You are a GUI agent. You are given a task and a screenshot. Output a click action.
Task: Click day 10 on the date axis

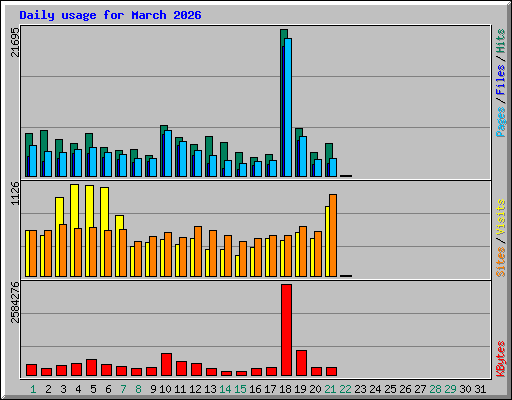pos(165,389)
